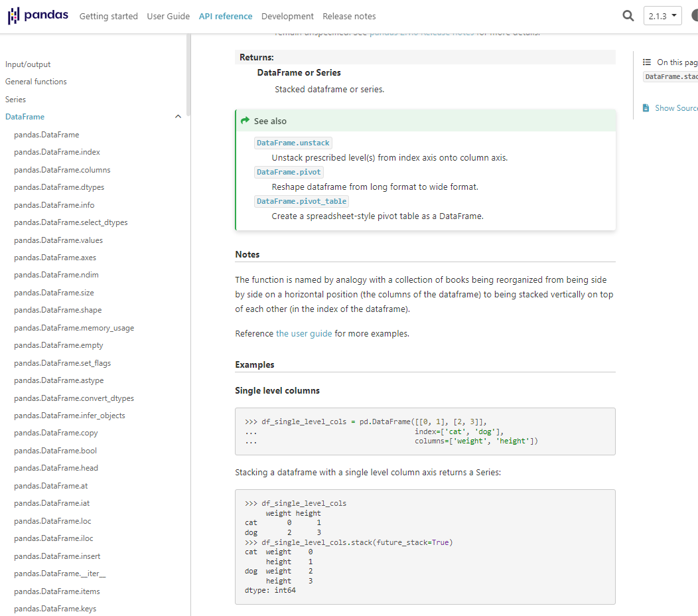Click the Show Source document icon

click(x=646, y=108)
